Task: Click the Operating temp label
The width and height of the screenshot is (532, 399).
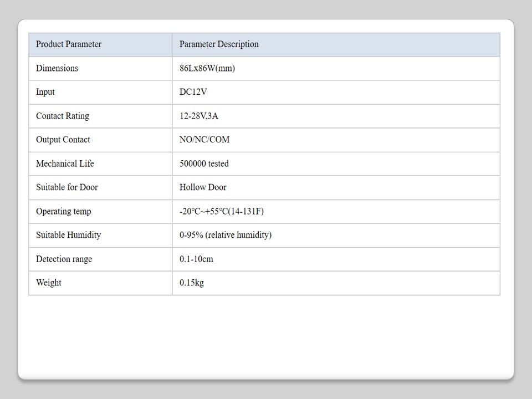Action: pyautogui.click(x=64, y=211)
